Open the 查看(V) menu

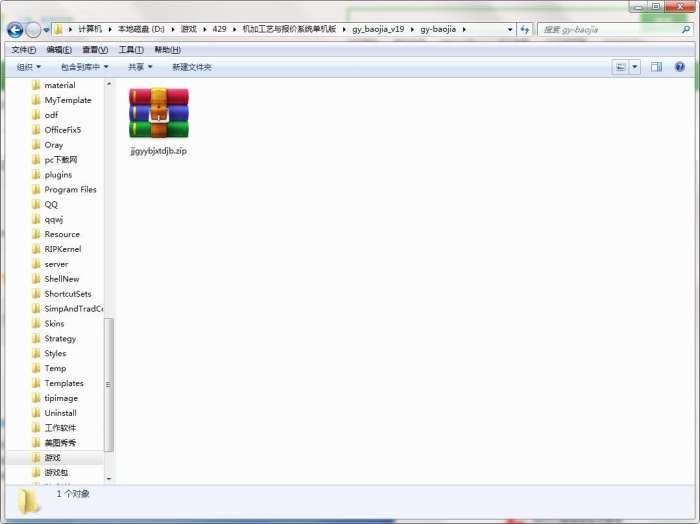95,50
